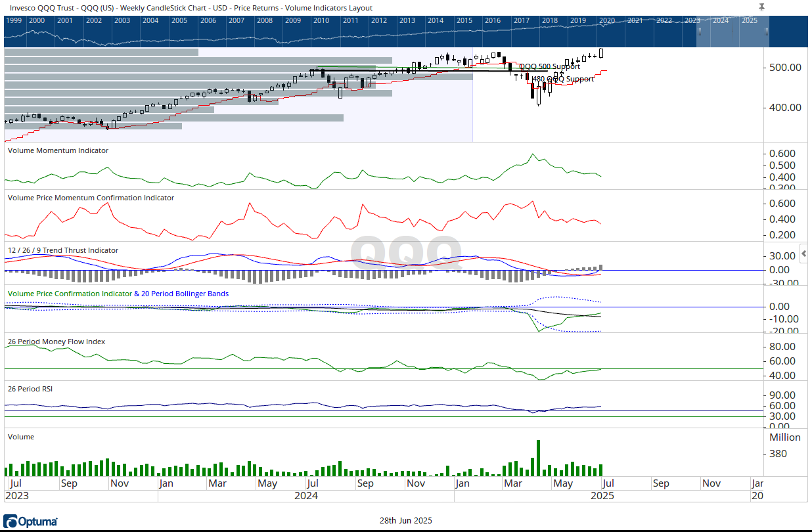Image resolution: width=812 pixels, height=532 pixels.
Task: Click the Million volume scale label
Action: [785, 437]
